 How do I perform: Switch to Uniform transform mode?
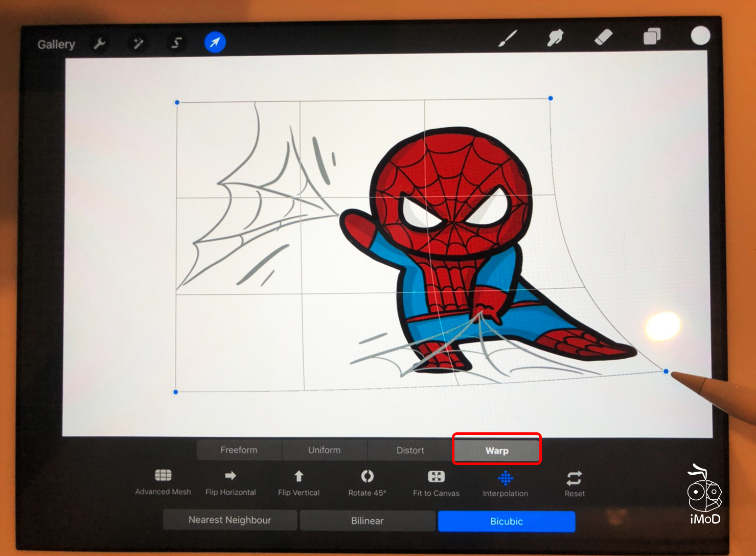click(x=324, y=450)
